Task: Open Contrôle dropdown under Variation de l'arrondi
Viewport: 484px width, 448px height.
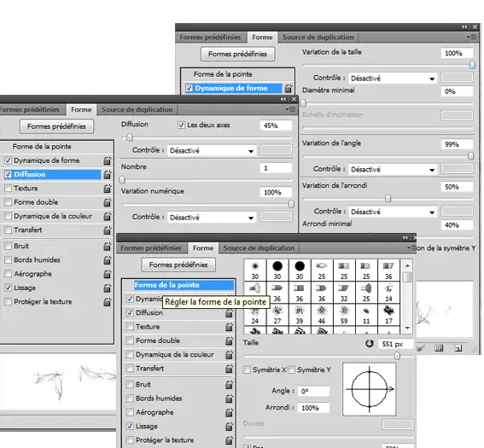Action: [393, 212]
